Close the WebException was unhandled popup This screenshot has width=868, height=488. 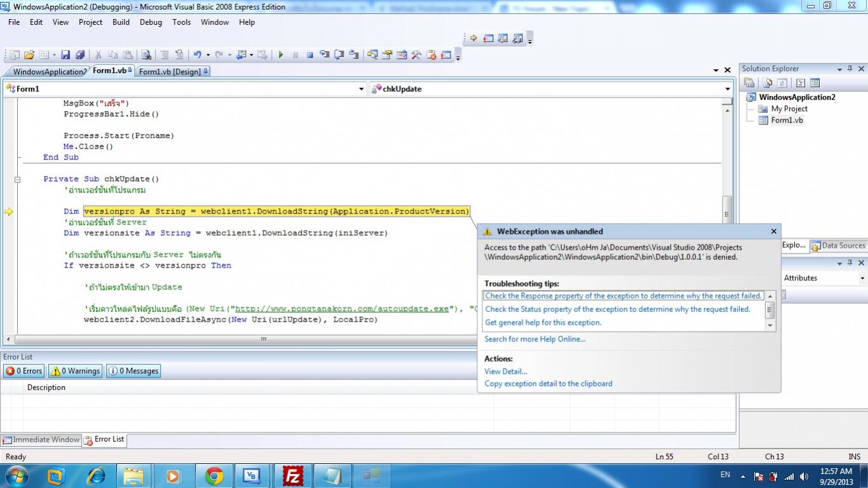(773, 231)
